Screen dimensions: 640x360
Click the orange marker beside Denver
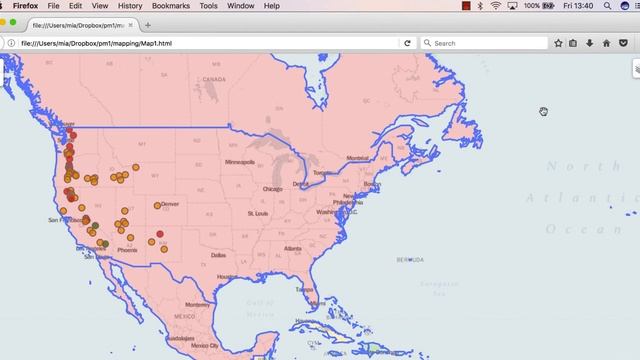pyautogui.click(x=158, y=206)
